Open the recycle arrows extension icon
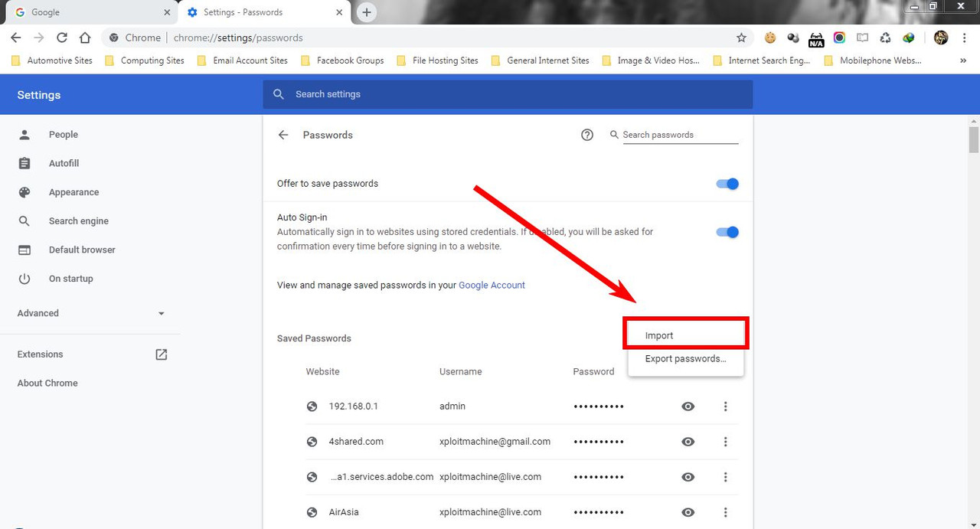Image resolution: width=980 pixels, height=529 pixels. click(885, 38)
